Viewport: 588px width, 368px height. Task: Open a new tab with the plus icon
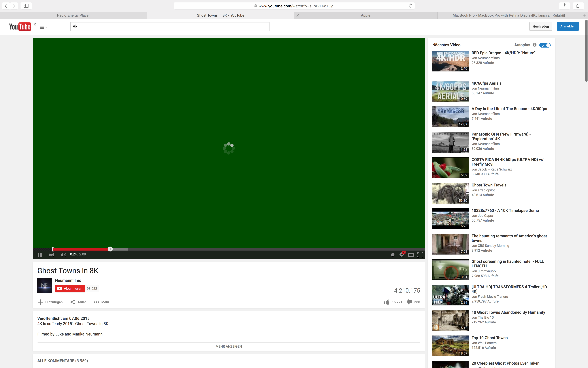click(584, 15)
